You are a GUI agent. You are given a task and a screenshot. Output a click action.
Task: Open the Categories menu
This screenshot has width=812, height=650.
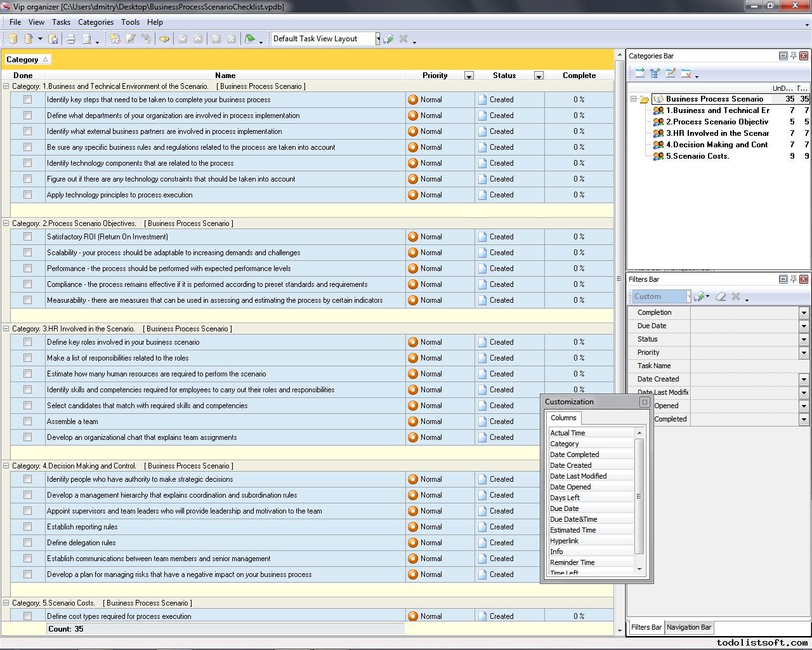95,22
